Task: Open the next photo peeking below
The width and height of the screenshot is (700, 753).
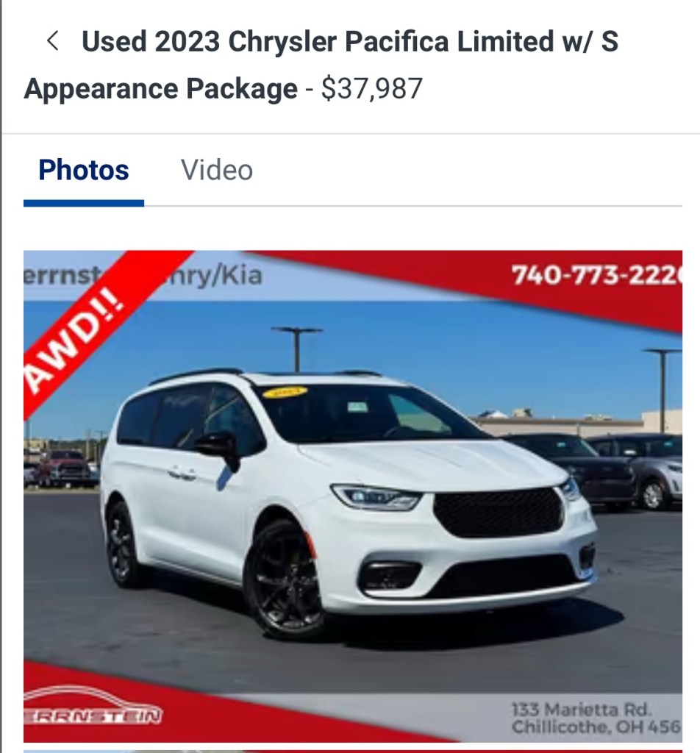Action: tap(353, 751)
